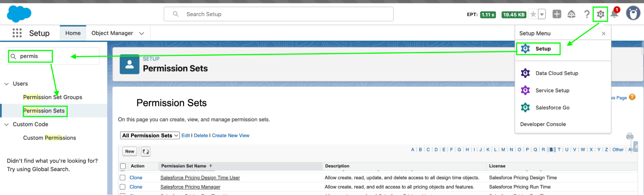
Task: Expand the Object Manager tab dropdown chevron
Action: point(141,33)
